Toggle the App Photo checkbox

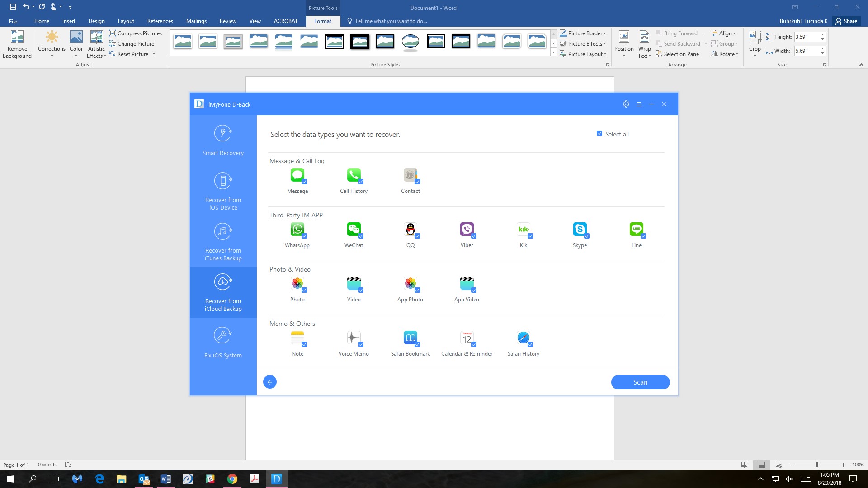click(x=417, y=290)
